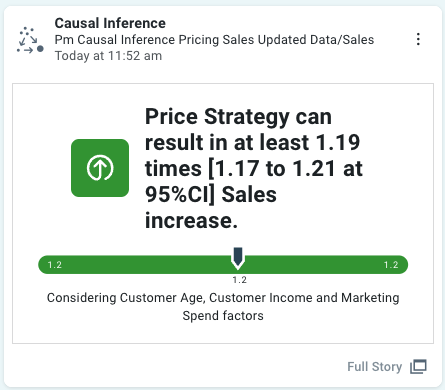The height and width of the screenshot is (390, 445).
Task: Open the three-dot card options menu
Action: coord(418,39)
